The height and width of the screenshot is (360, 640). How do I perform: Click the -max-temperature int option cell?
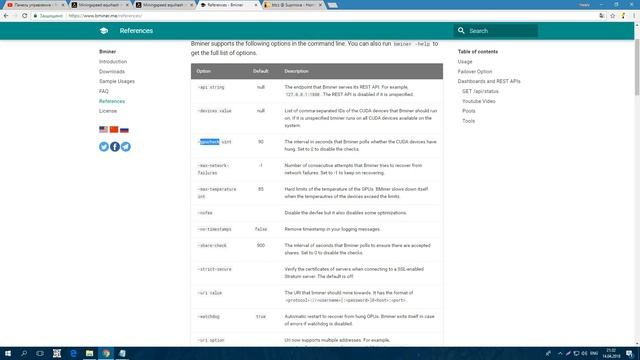click(217, 193)
